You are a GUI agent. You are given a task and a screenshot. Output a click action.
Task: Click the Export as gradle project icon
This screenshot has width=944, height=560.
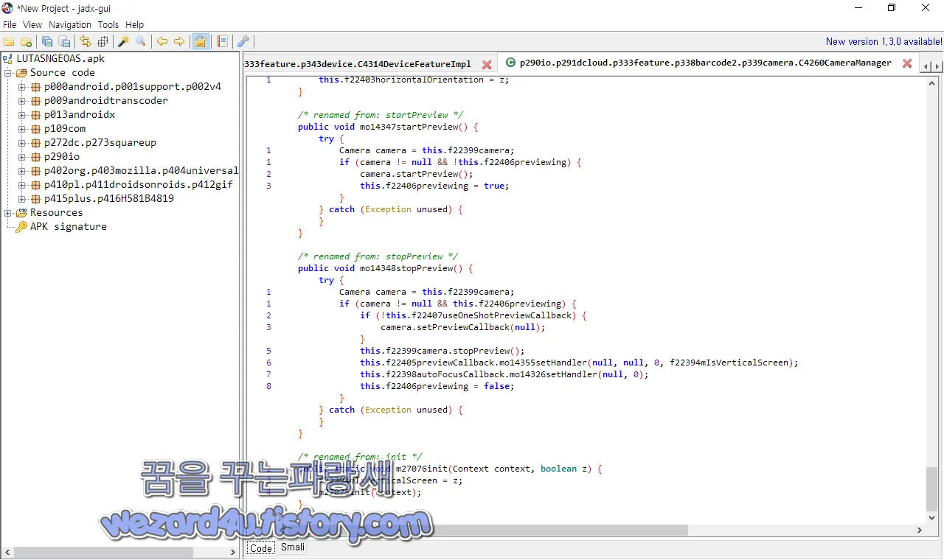point(64,42)
